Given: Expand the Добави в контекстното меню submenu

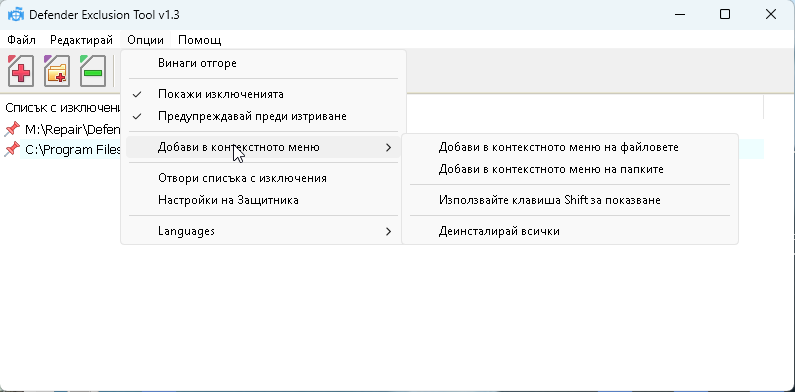Looking at the screenshot, I should pyautogui.click(x=263, y=148).
